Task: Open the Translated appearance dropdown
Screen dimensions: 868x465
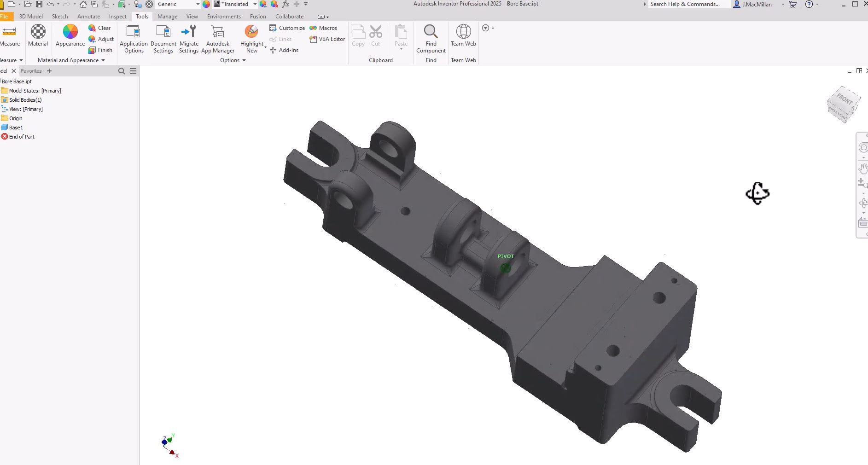Action: [255, 4]
